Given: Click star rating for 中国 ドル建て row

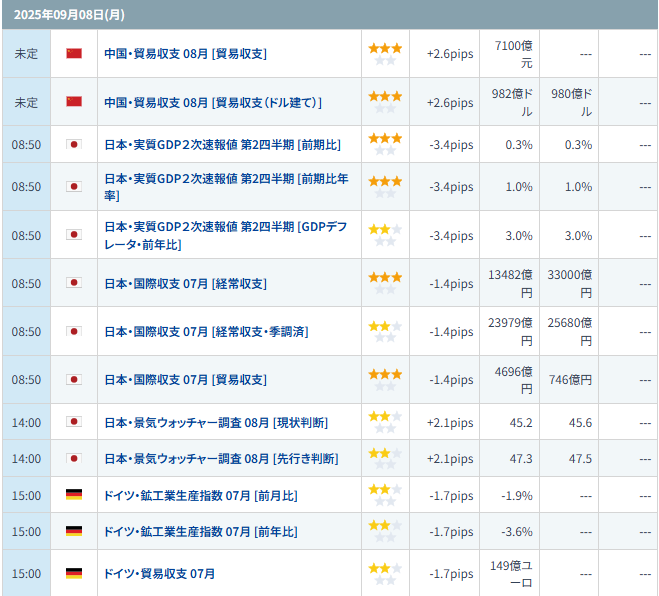Looking at the screenshot, I should tap(385, 102).
